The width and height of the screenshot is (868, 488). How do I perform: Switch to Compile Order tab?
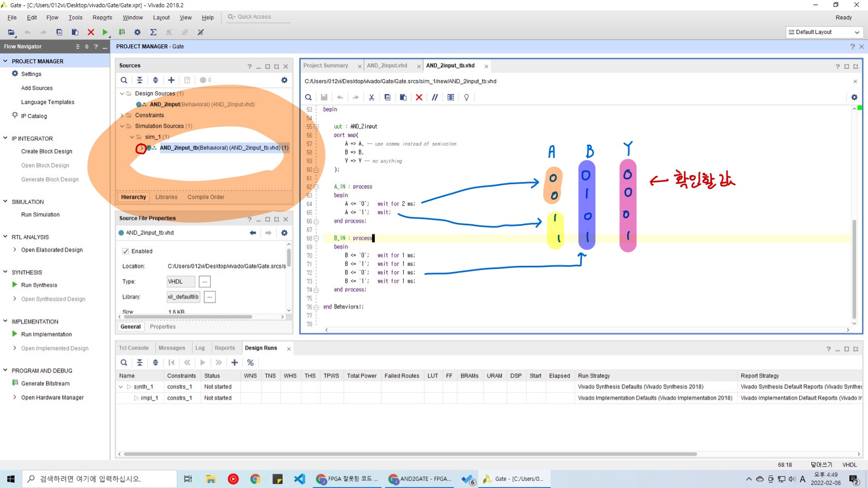pos(206,197)
